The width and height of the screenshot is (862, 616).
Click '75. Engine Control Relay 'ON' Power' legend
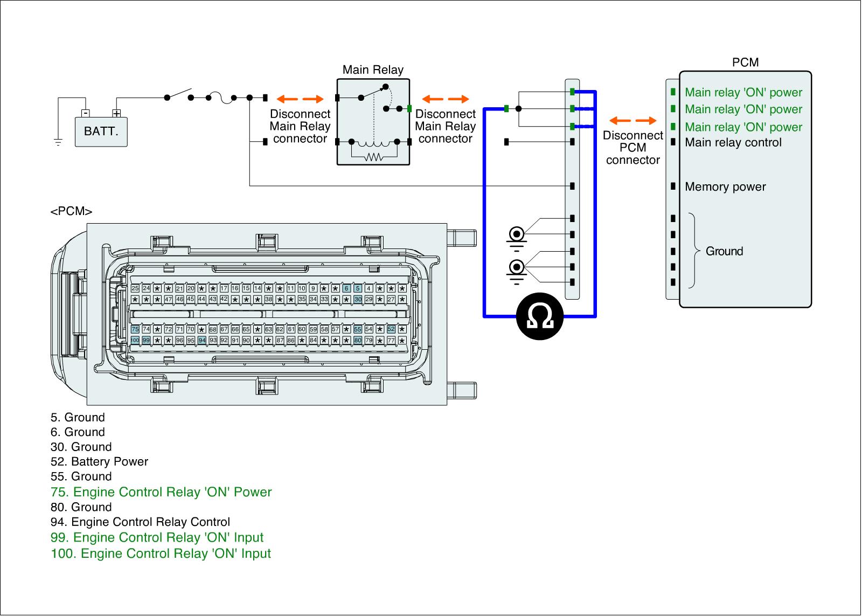(x=161, y=492)
